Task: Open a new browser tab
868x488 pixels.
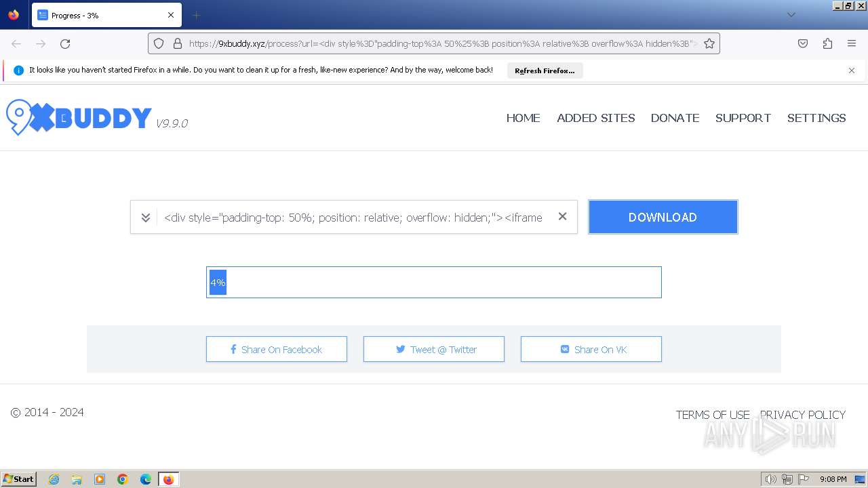Action: coord(196,15)
